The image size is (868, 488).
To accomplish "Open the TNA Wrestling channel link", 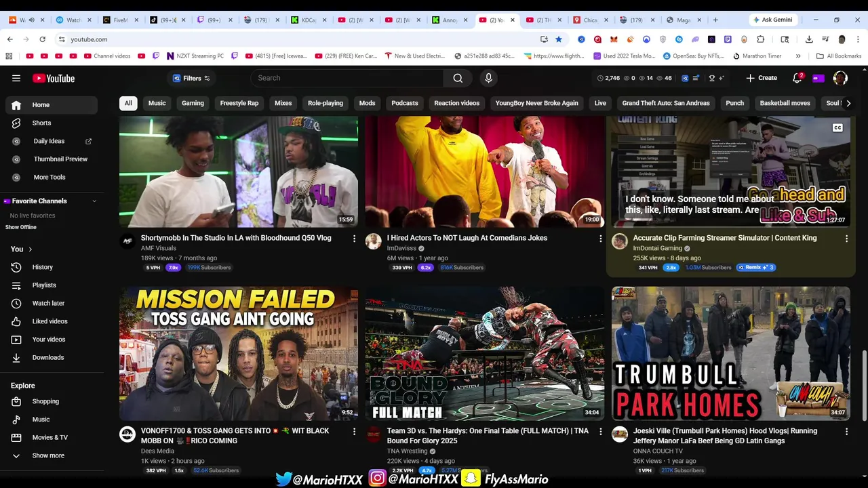I will [407, 451].
